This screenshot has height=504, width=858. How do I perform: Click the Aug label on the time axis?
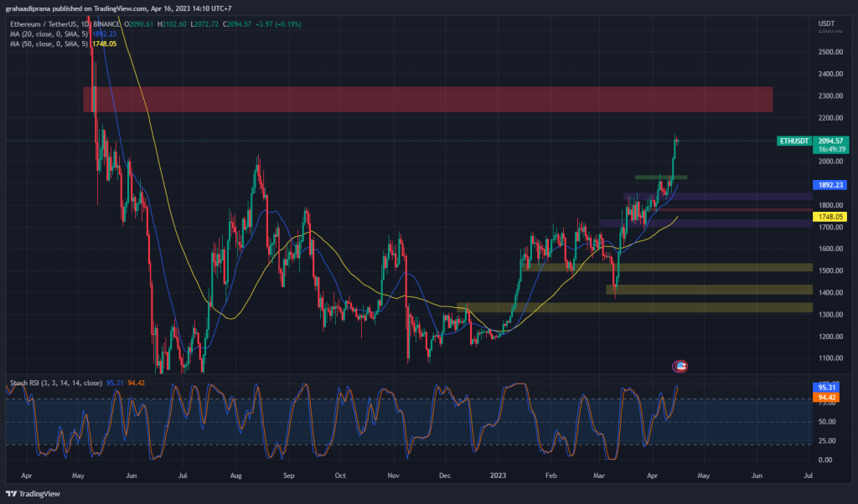click(x=235, y=476)
